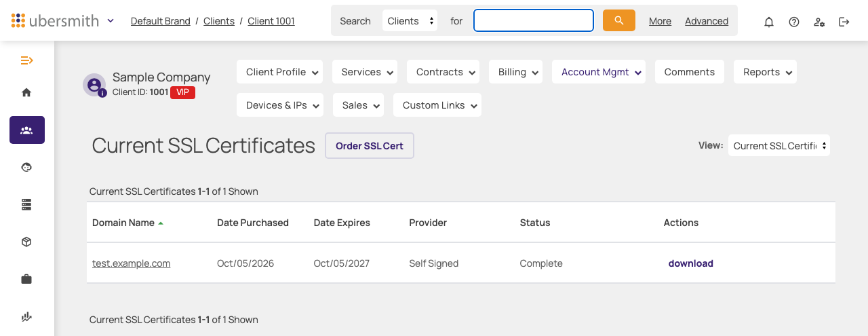Expand the Reports menu
Screen dimensions: 868x336
click(x=765, y=72)
